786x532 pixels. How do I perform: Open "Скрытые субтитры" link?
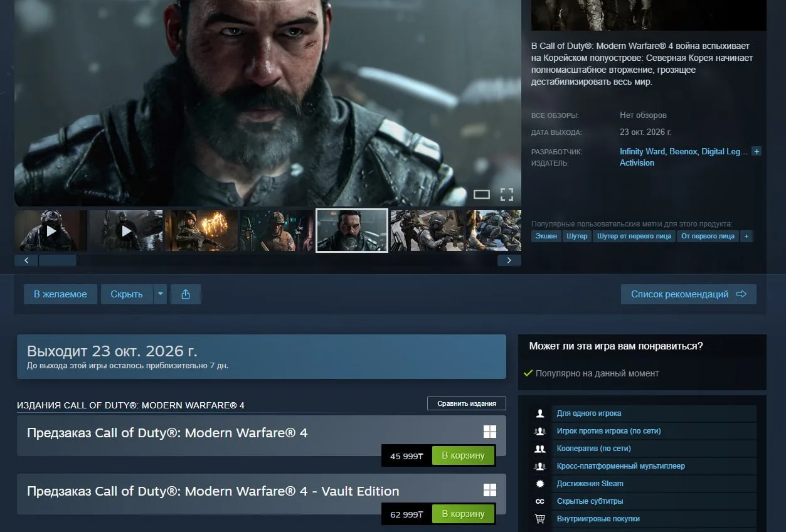pyautogui.click(x=590, y=501)
